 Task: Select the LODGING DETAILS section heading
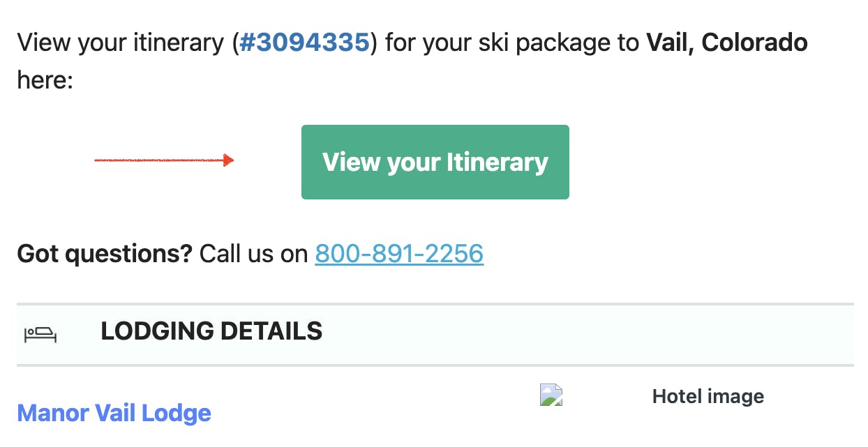(x=211, y=331)
